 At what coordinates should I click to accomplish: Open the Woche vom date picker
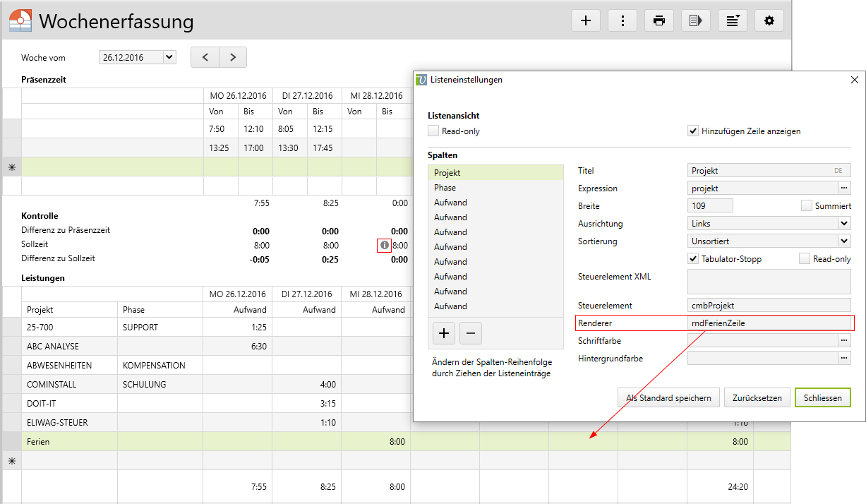[169, 57]
